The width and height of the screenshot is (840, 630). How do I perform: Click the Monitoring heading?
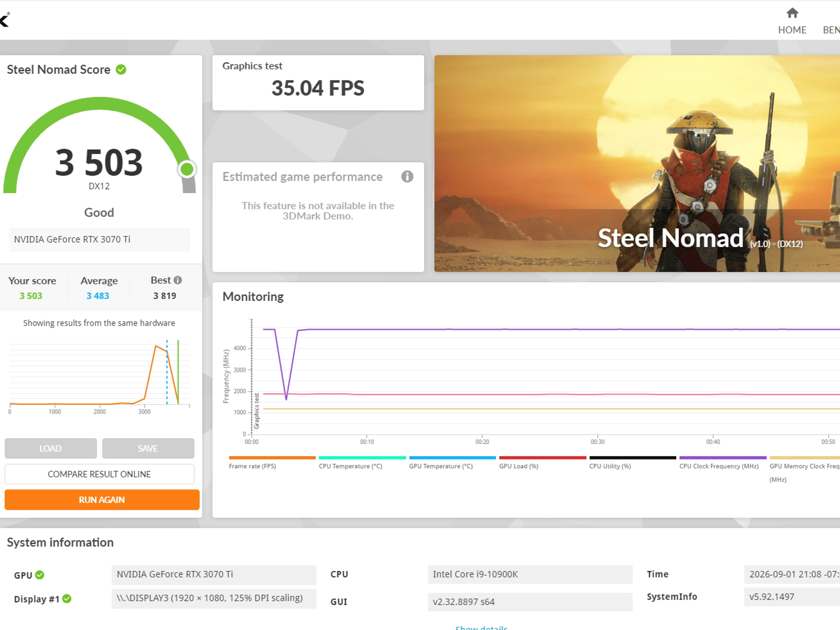tap(253, 297)
